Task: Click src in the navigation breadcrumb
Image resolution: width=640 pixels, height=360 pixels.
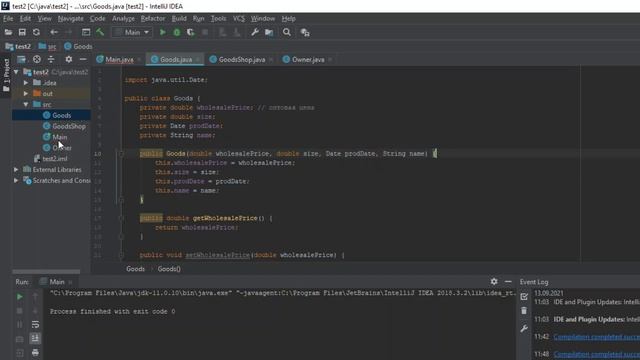Action: pos(48,47)
